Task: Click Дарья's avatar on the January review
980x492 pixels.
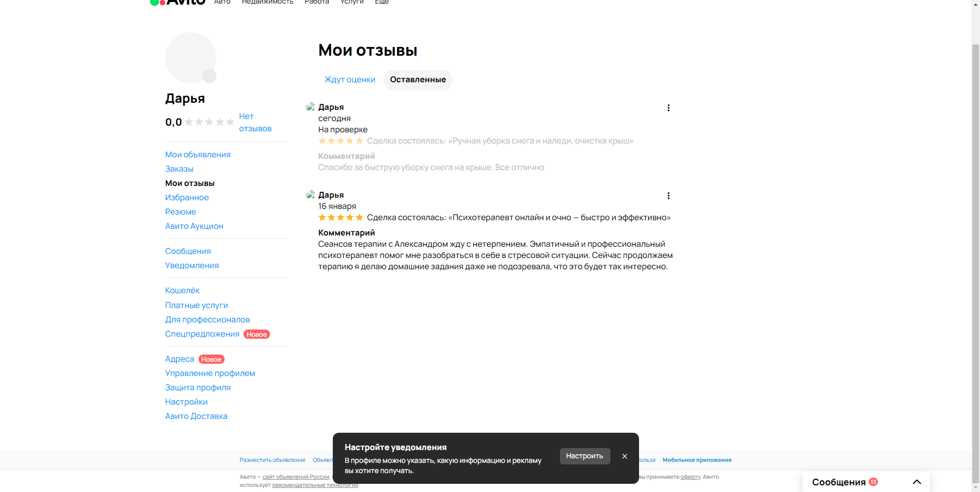Action: point(310,195)
